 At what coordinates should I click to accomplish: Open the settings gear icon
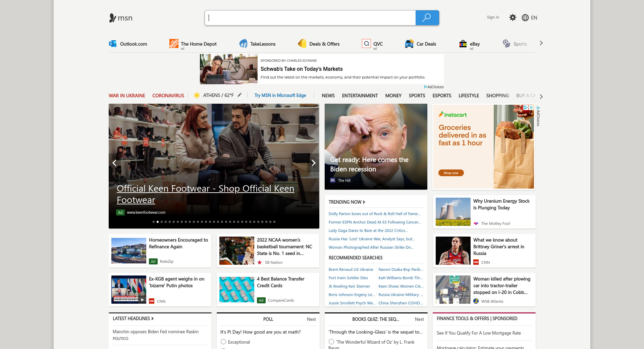(x=513, y=17)
